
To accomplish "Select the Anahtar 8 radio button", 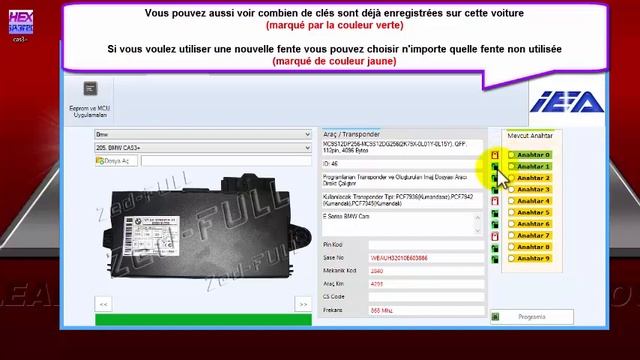I will (x=511, y=247).
